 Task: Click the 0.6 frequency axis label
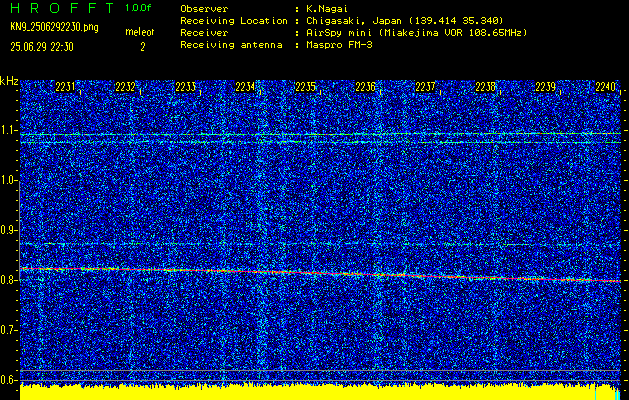click(x=9, y=380)
